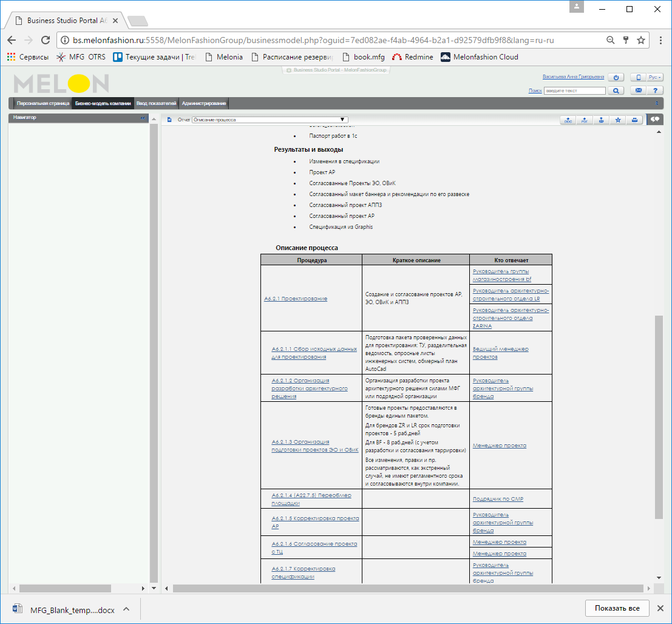Screen dimensions: 672x624
Task: Expand the Отчет report type dropdown
Action: (x=342, y=120)
